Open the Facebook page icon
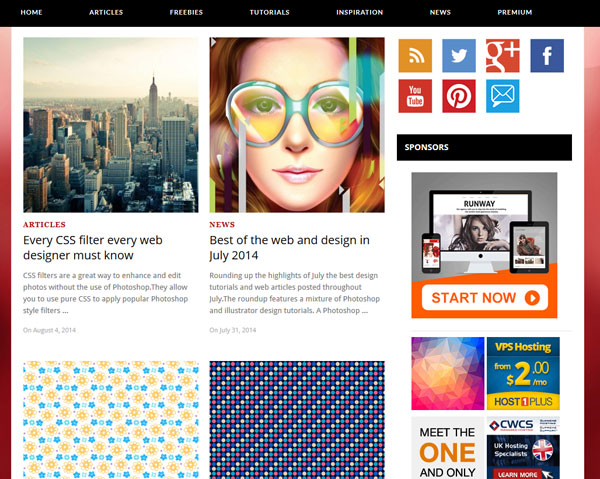Screen dimensions: 600x479 click(x=547, y=56)
